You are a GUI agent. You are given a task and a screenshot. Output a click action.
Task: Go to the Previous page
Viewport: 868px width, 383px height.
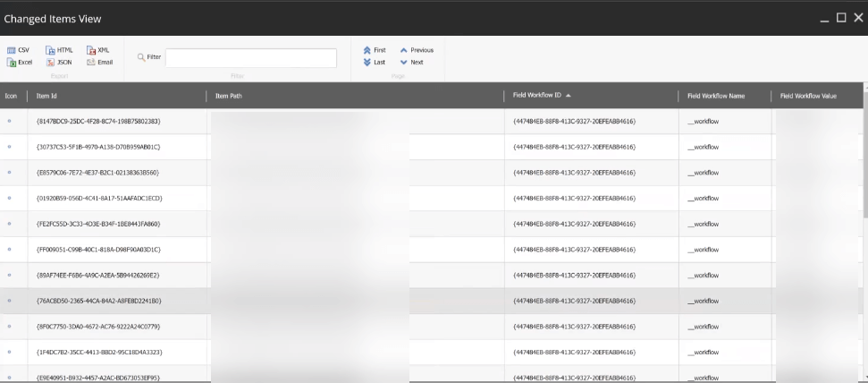click(416, 51)
